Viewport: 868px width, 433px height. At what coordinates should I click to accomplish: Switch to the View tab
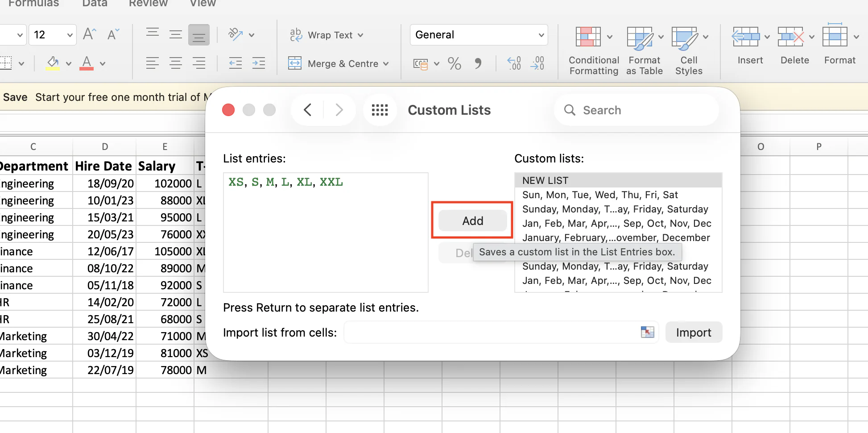(x=203, y=4)
